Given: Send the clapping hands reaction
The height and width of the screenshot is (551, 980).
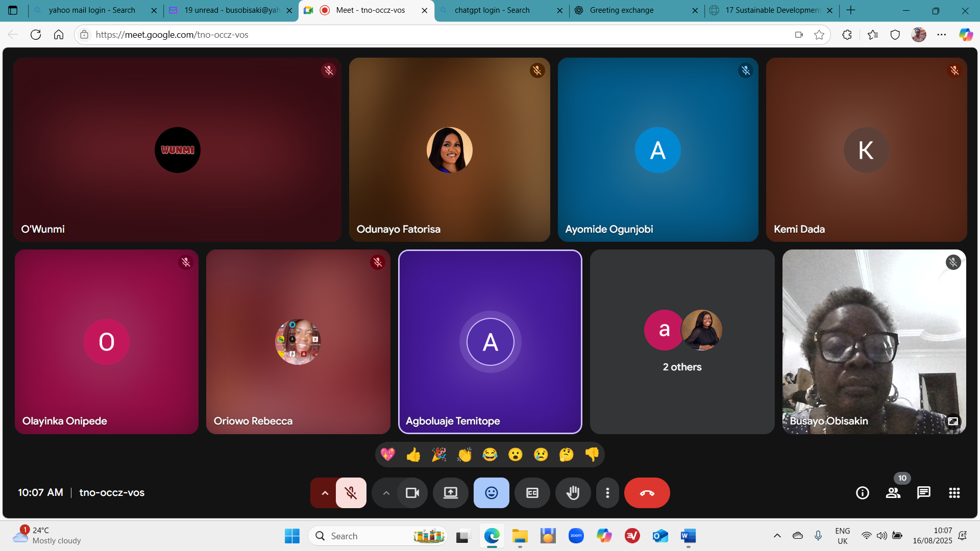Looking at the screenshot, I should click(464, 455).
